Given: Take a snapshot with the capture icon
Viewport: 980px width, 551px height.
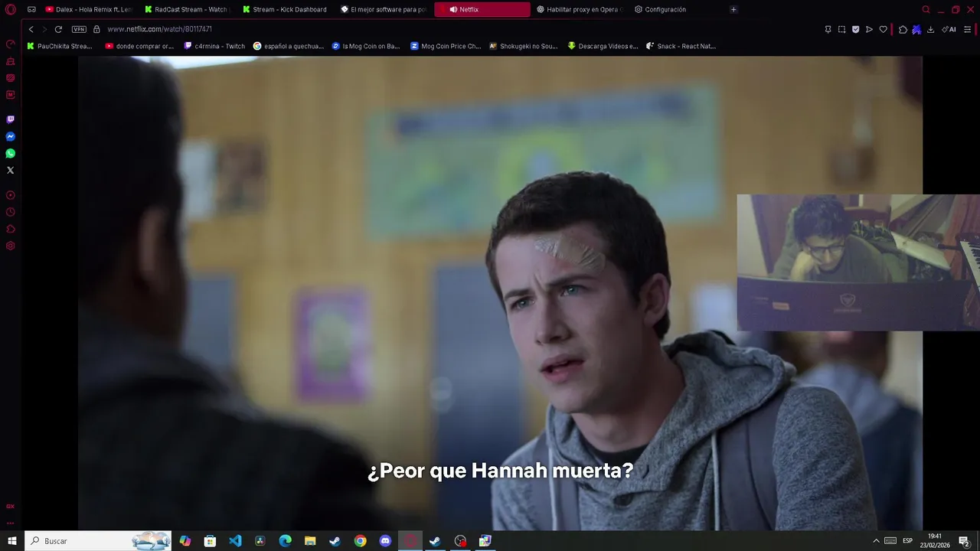Looking at the screenshot, I should [841, 29].
